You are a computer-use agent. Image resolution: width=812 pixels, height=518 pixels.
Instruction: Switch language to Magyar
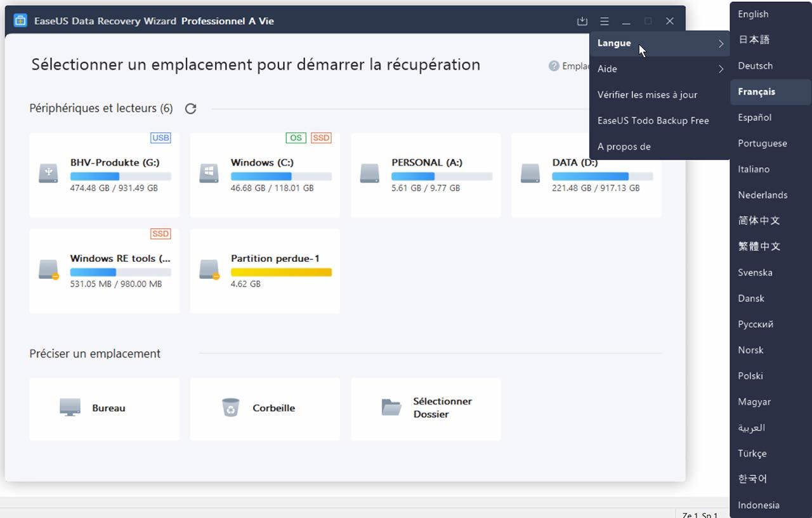coord(771,402)
